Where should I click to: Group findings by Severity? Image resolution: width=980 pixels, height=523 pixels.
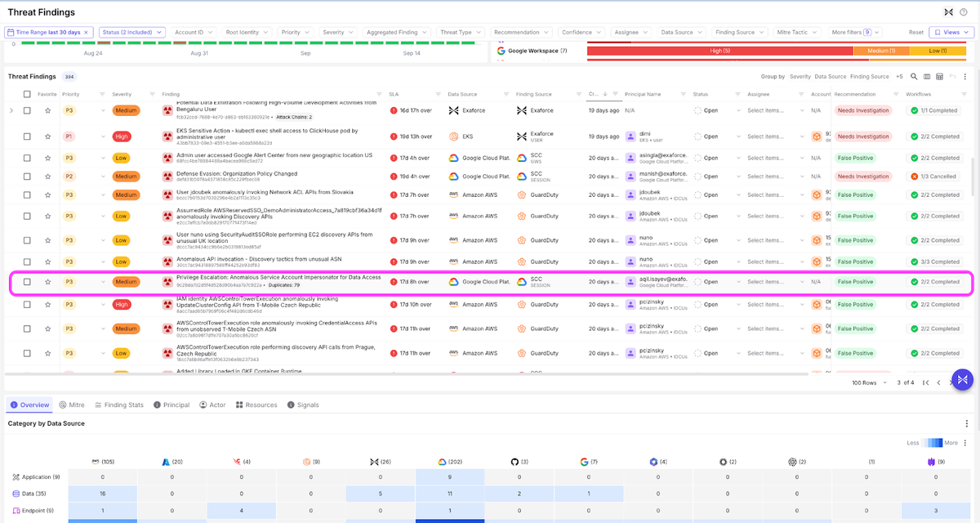click(800, 77)
